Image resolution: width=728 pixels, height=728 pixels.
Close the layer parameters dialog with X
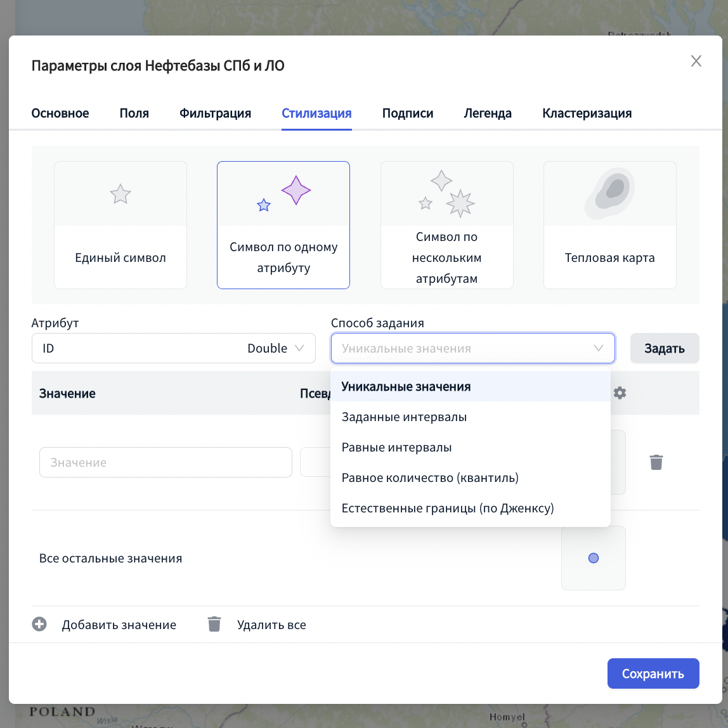[x=696, y=61]
